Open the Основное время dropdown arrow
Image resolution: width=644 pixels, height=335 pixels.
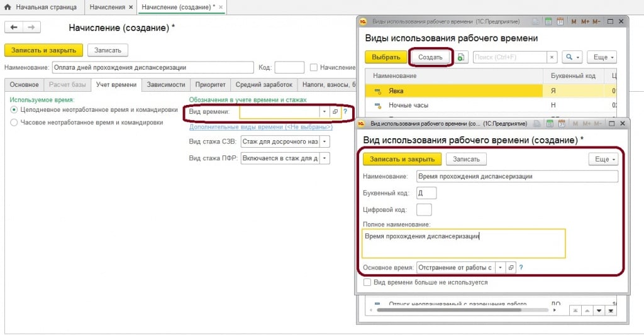(501, 267)
